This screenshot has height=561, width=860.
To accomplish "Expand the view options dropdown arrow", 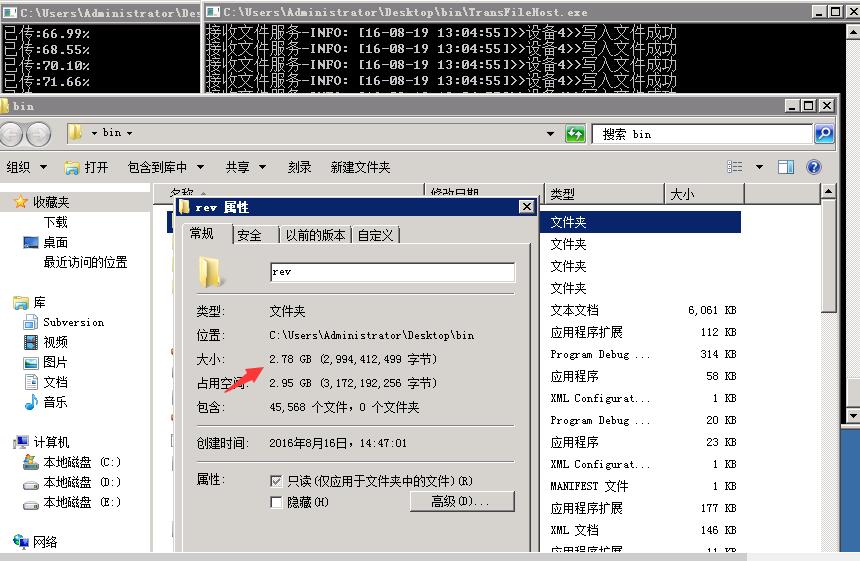I will click(x=760, y=167).
